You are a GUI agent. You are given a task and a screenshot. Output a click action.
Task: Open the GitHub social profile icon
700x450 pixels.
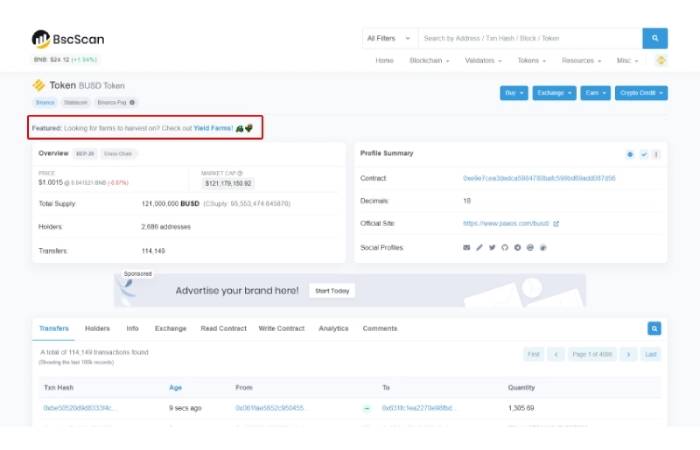click(x=504, y=247)
